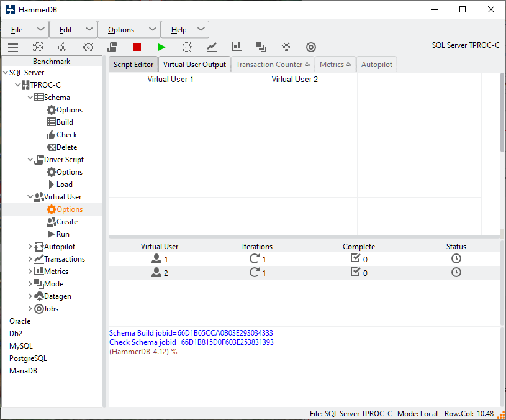Select Delete under Schema
The height and width of the screenshot is (420, 506).
pyautogui.click(x=62, y=147)
